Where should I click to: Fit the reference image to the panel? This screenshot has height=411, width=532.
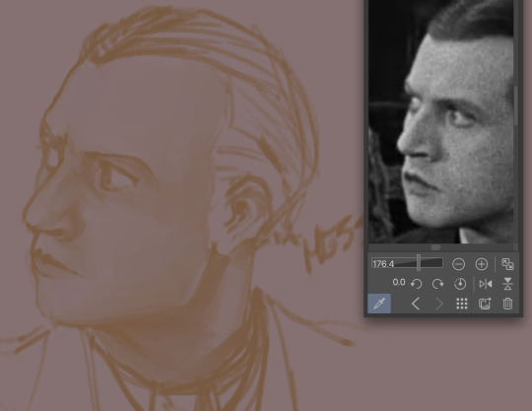click(507, 264)
